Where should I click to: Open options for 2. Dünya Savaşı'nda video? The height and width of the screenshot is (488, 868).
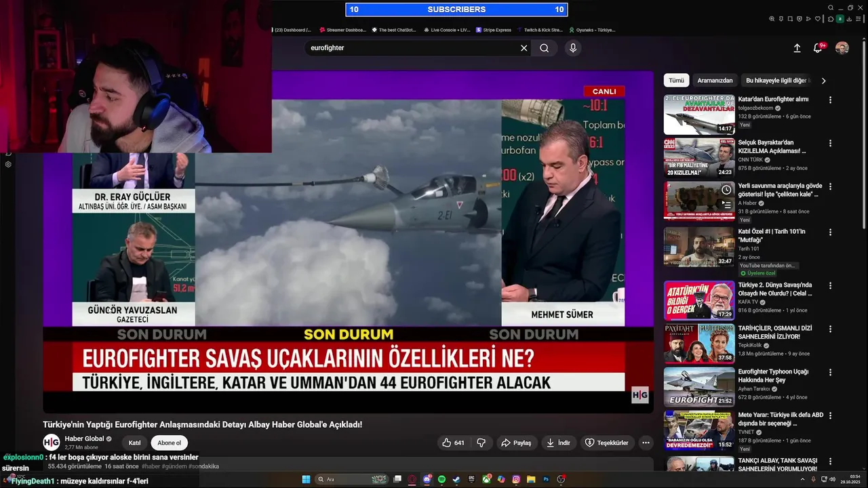click(x=830, y=285)
